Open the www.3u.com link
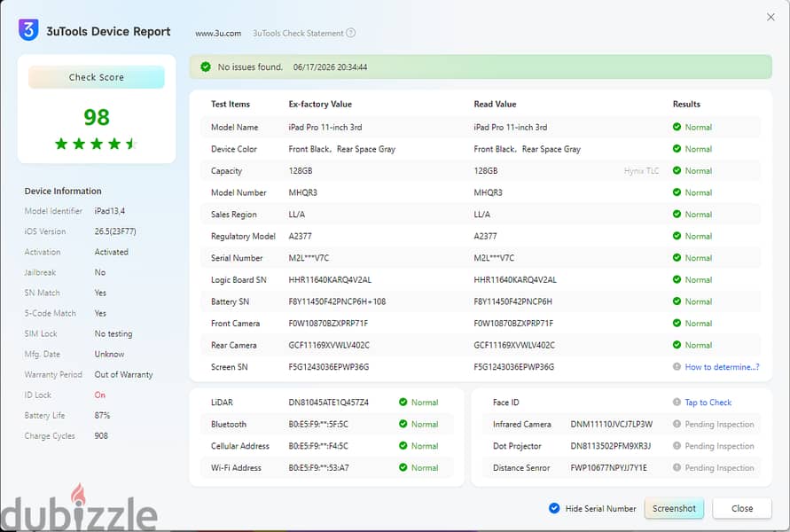Image resolution: width=790 pixels, height=532 pixels. (218, 34)
